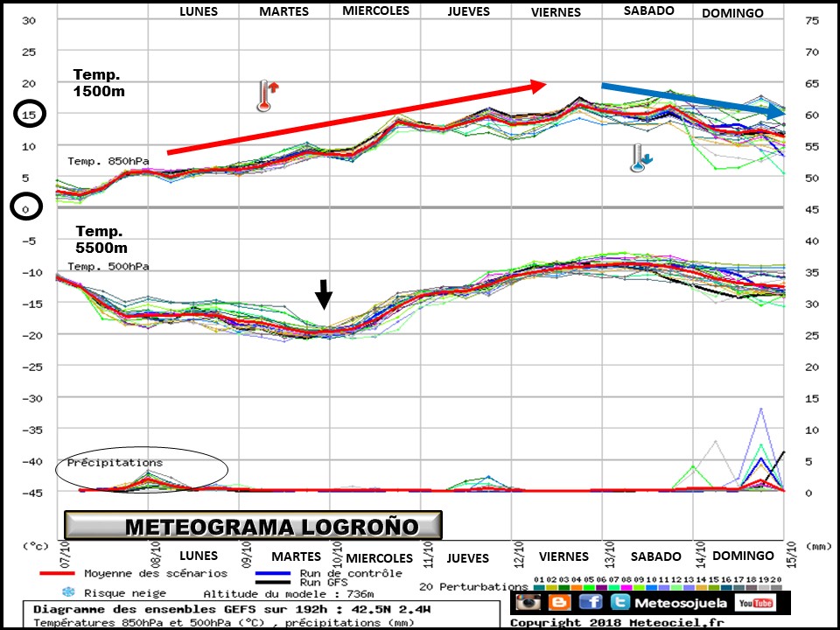
Task: Select perturbation 06 purple swatch
Action: [601, 588]
